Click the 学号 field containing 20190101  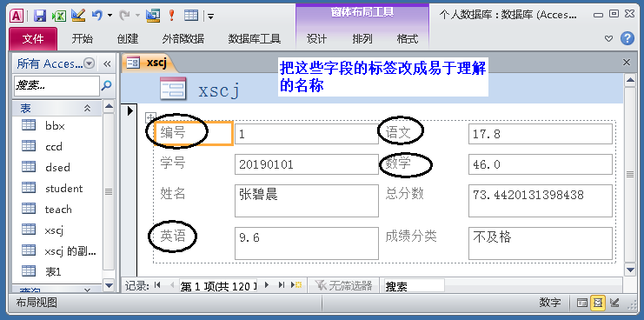[307, 164]
